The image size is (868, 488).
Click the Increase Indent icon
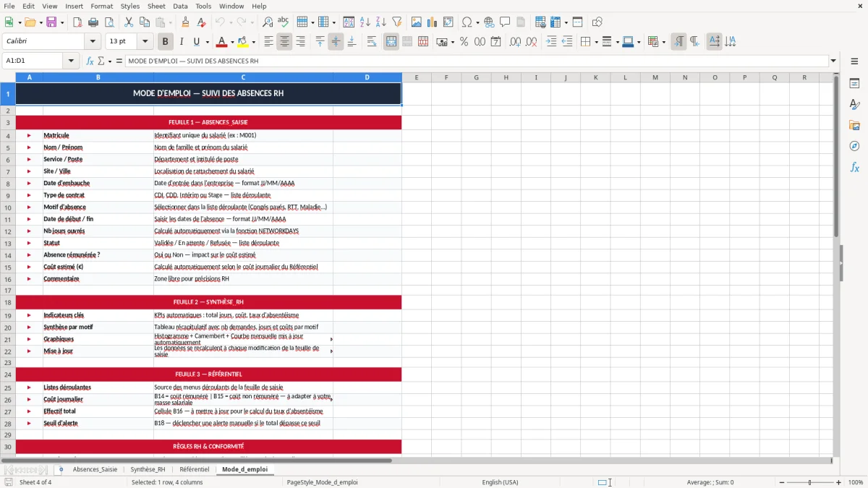pyautogui.click(x=551, y=42)
